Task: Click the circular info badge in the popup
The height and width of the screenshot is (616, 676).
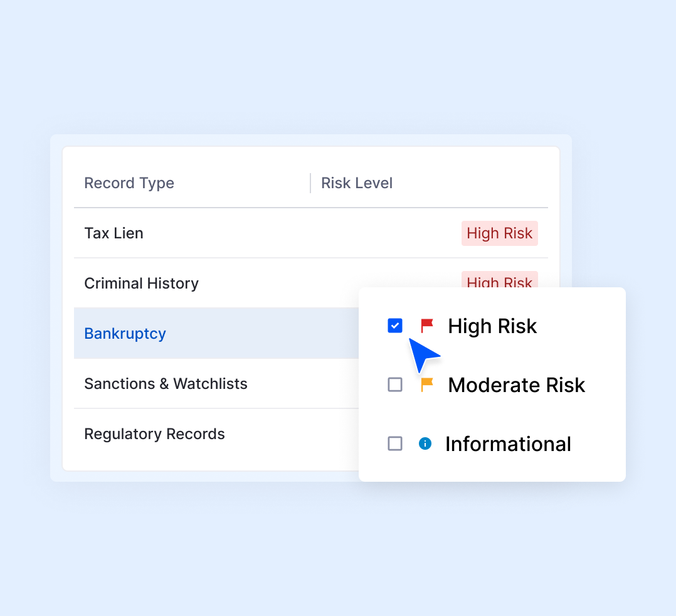Action: (425, 443)
